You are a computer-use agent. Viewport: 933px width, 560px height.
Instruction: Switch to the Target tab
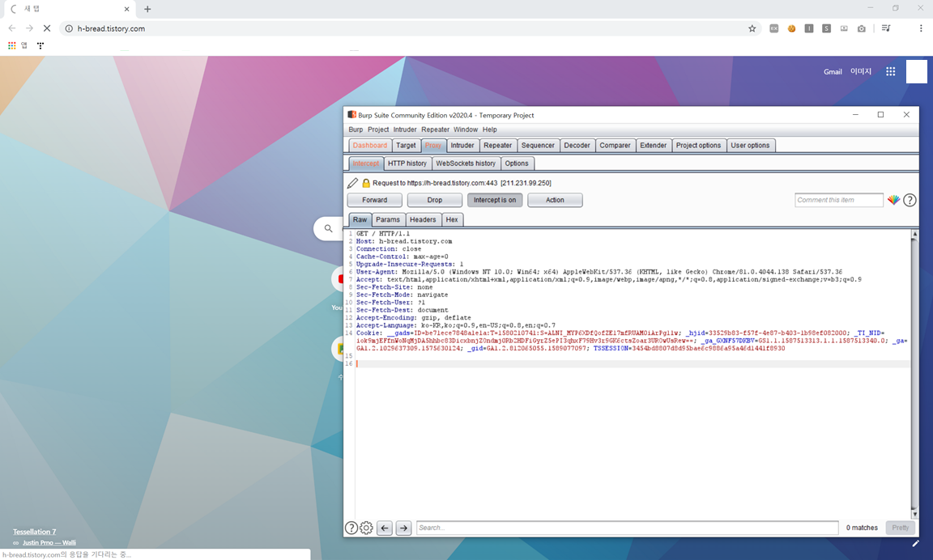coord(407,146)
